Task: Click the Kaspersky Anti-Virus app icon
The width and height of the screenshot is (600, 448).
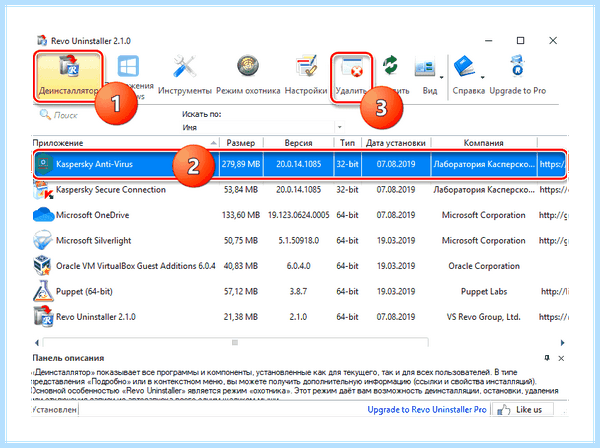Action: pyautogui.click(x=44, y=164)
